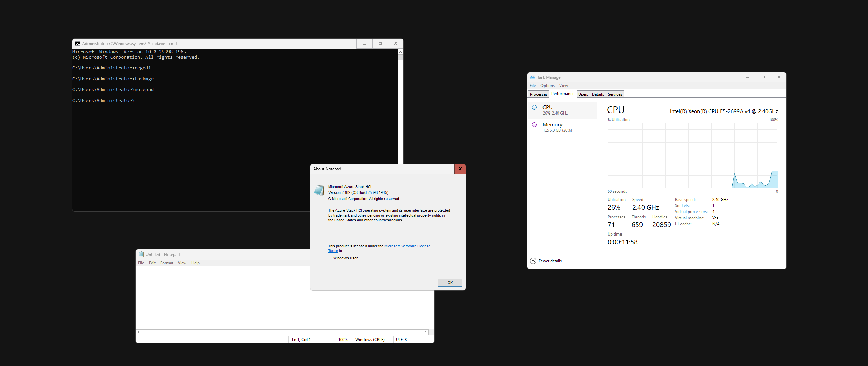This screenshot has width=868, height=366.
Task: Click the CPU utilization graph
Action: click(692, 156)
